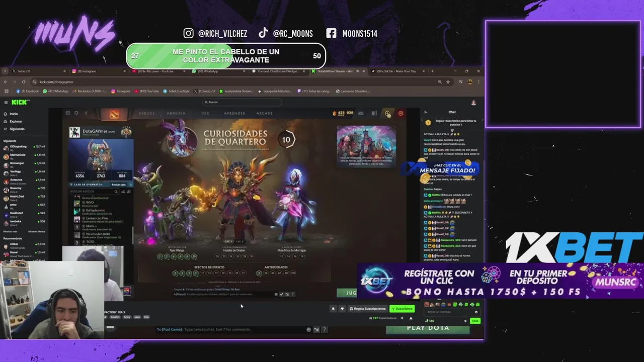Open a new browser tab with plus

tap(432, 71)
